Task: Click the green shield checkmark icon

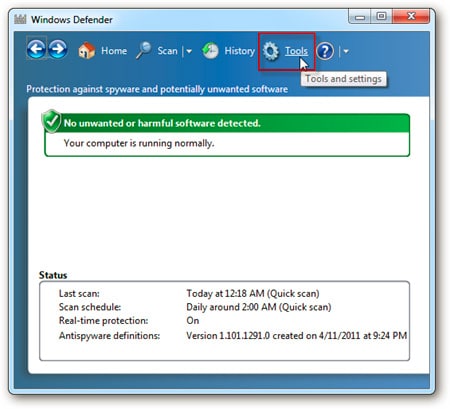Action: [51, 121]
